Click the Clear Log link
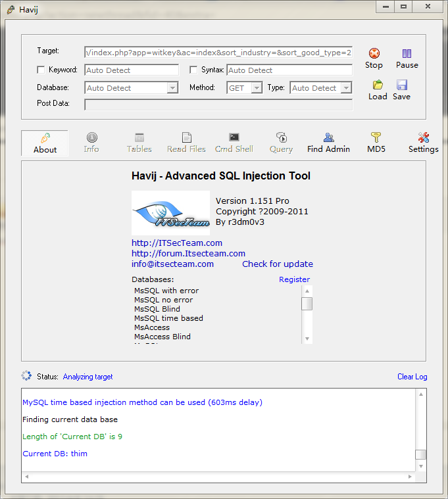Viewport: 448px width, 499px height. tap(412, 377)
